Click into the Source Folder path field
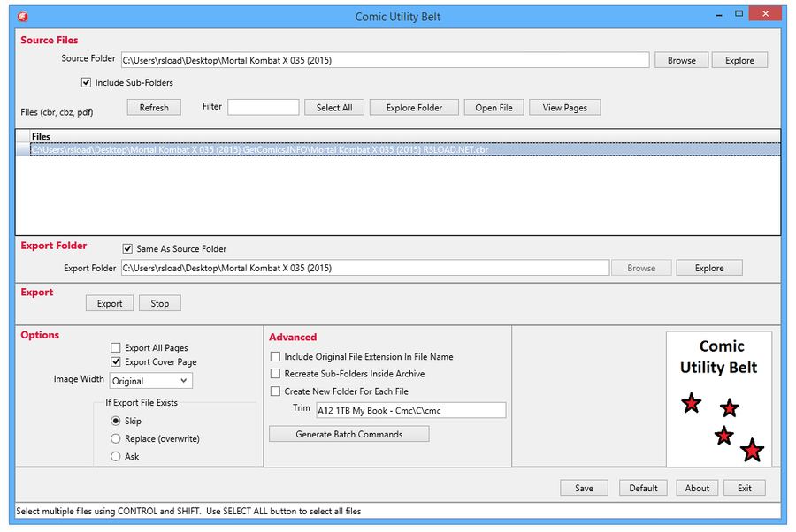796x532 pixels. coord(385,60)
